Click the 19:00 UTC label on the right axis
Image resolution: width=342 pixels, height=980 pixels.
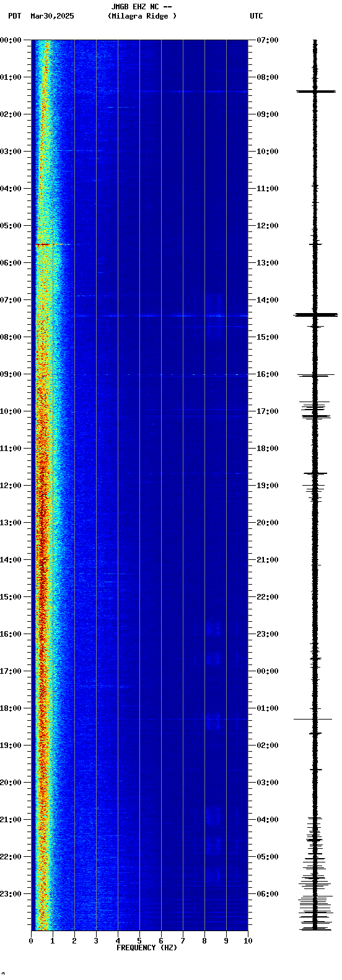click(268, 486)
